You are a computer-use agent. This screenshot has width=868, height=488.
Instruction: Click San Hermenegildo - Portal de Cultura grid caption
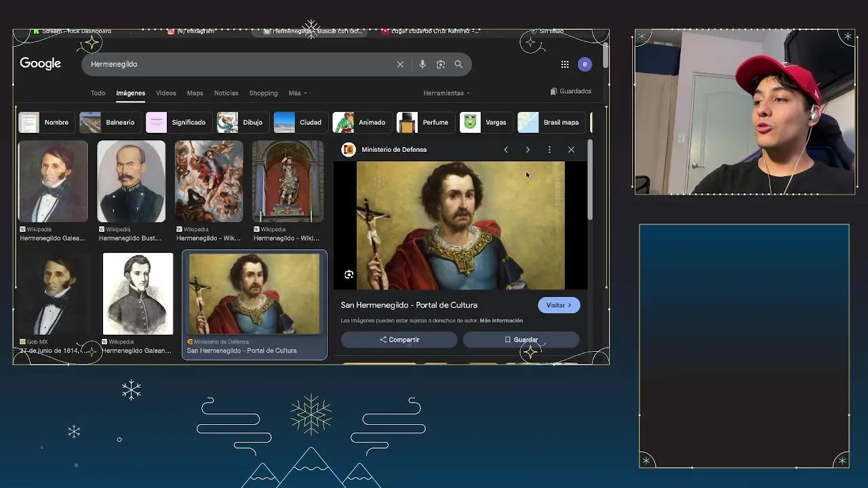click(x=241, y=351)
